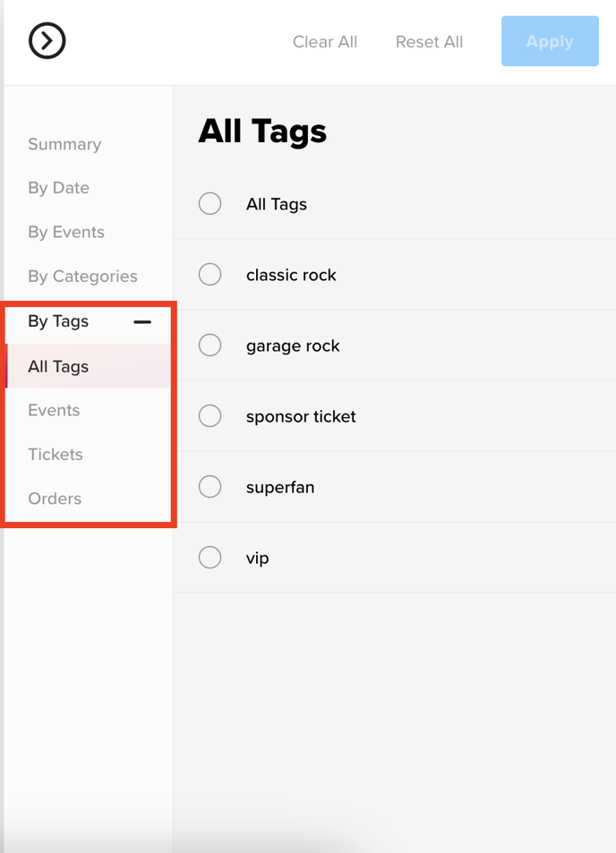Select the classic rock tag radio

[210, 275]
